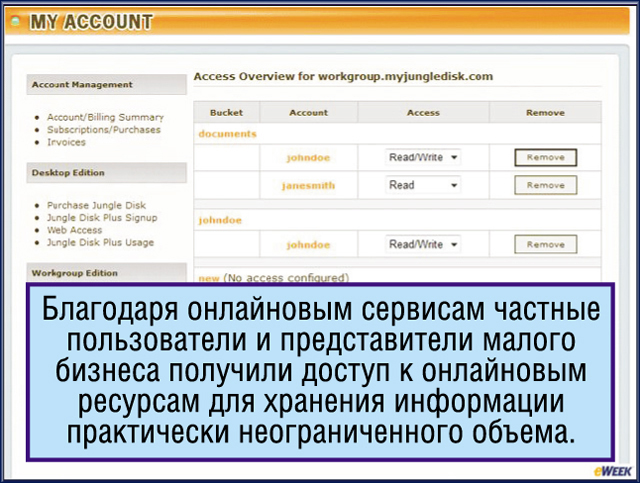Click the janesmith account link
The image size is (640, 483).
(308, 185)
